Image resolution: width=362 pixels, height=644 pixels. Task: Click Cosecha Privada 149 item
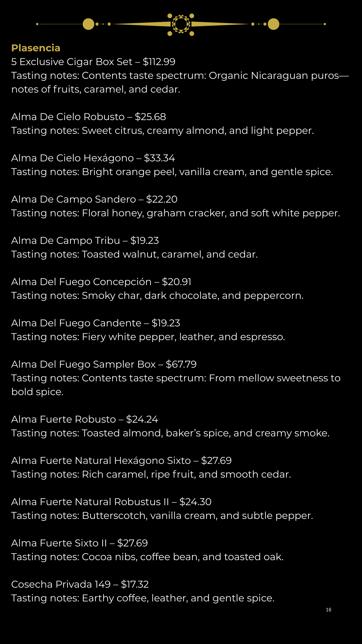(80, 584)
